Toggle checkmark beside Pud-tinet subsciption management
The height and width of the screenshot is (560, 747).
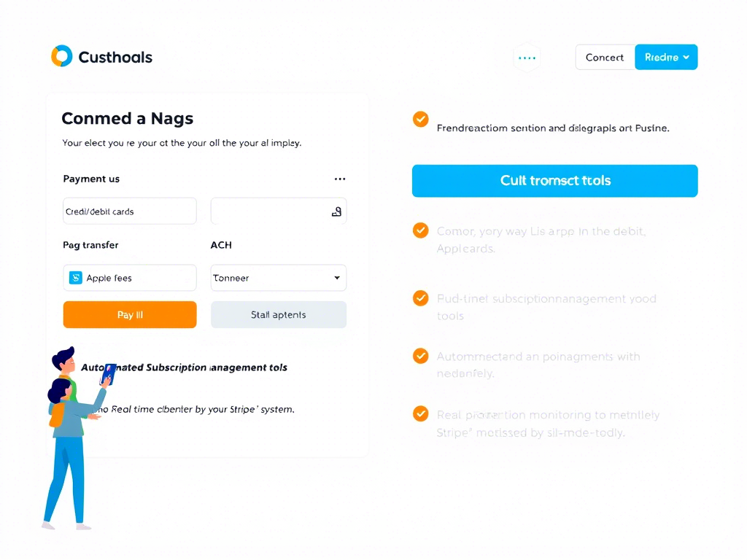tap(421, 298)
